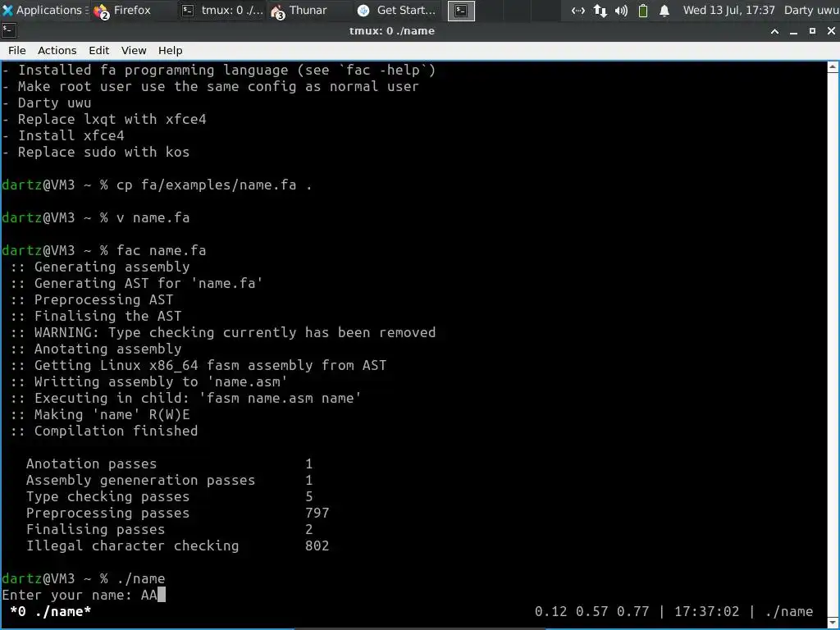Click terminal icon beside tmux taskbar label
The width and height of the screenshot is (840, 630).
click(x=188, y=10)
